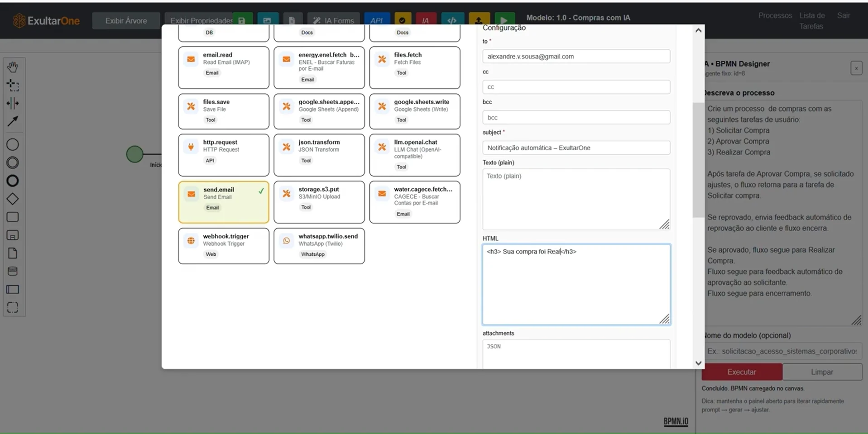
Task: Click the Nome do modelo input field
Action: tap(782, 351)
